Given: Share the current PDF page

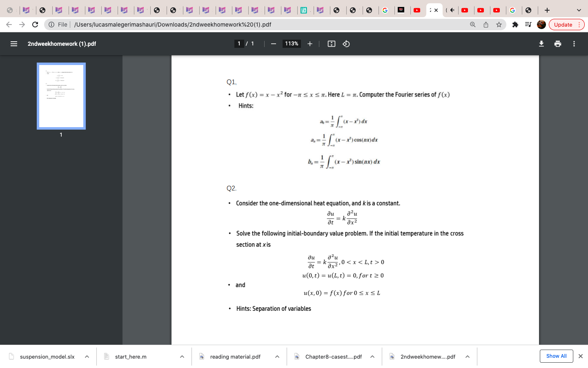Looking at the screenshot, I should tap(486, 25).
